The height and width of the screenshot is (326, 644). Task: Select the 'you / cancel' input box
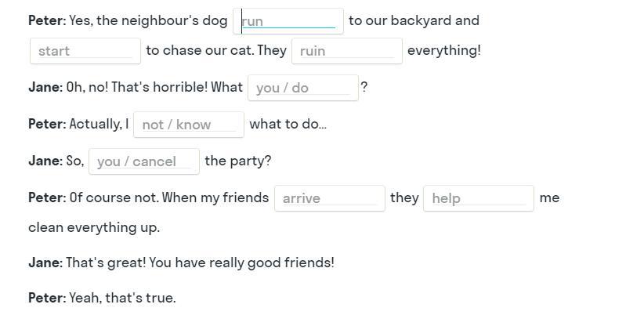pyautogui.click(x=144, y=161)
